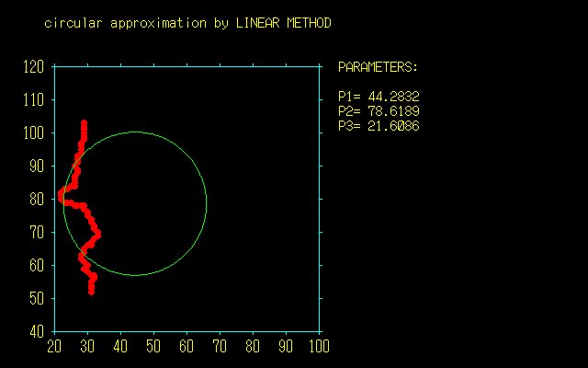Click the y-axis tick label 60
The image size is (588, 368).
[x=37, y=266]
